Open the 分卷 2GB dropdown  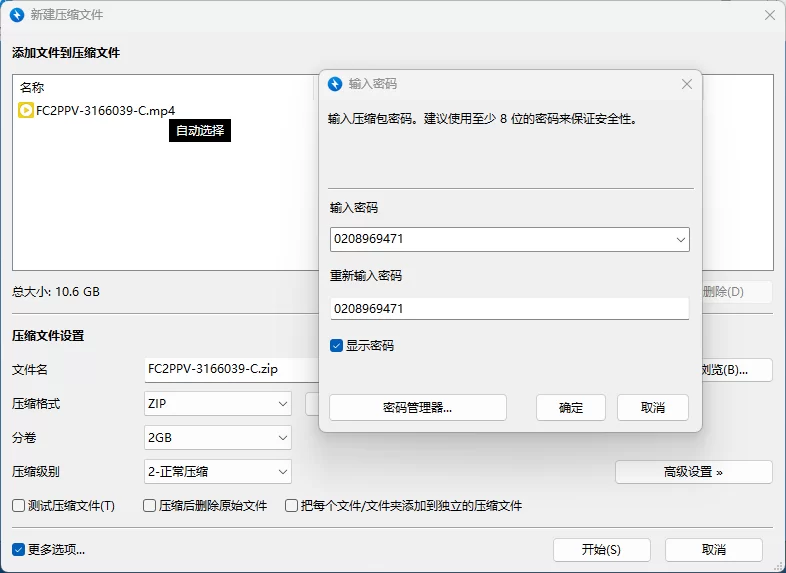(x=282, y=438)
